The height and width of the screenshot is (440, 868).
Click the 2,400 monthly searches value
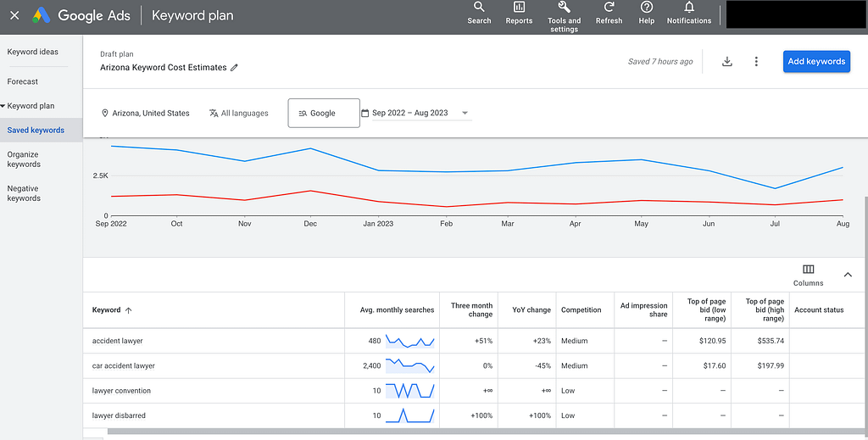point(372,366)
